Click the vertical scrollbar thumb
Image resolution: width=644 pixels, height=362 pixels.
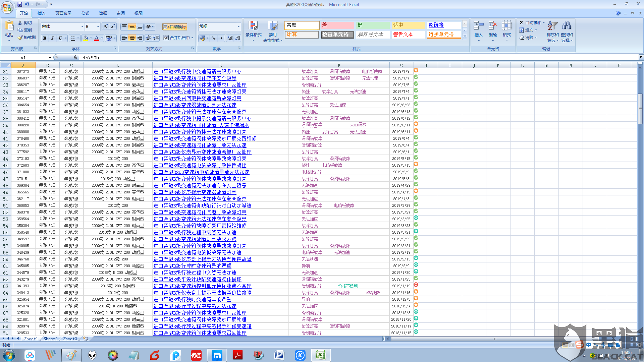640,109
